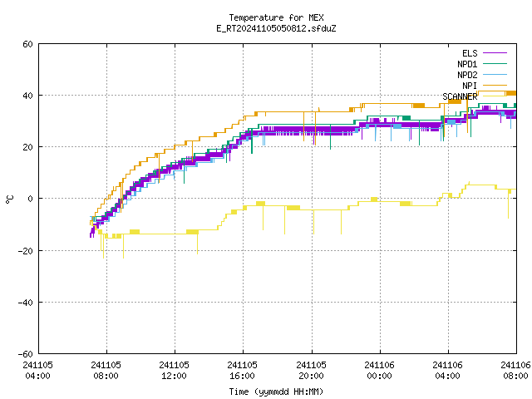532x399 pixels.
Task: Click the y-axis label 20
Action: tap(27, 147)
